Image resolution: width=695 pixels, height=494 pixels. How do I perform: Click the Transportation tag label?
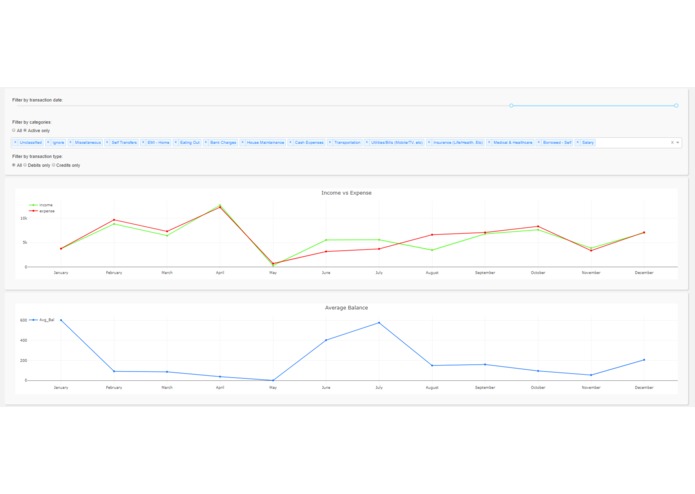(348, 143)
